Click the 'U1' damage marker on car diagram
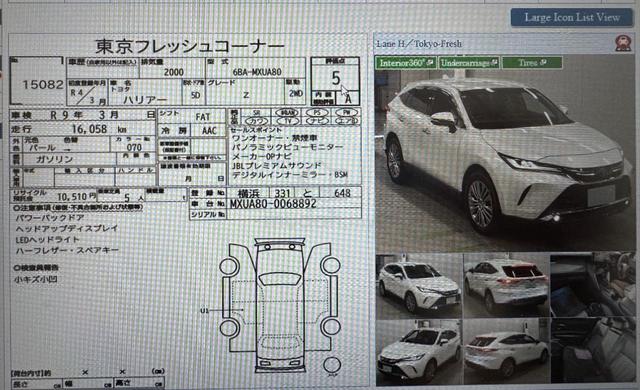 204,310
